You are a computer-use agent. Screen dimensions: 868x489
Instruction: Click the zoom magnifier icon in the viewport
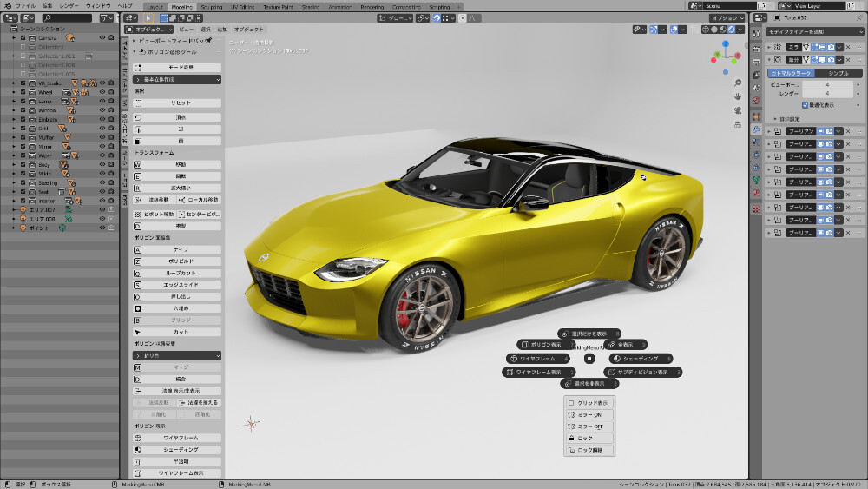737,83
